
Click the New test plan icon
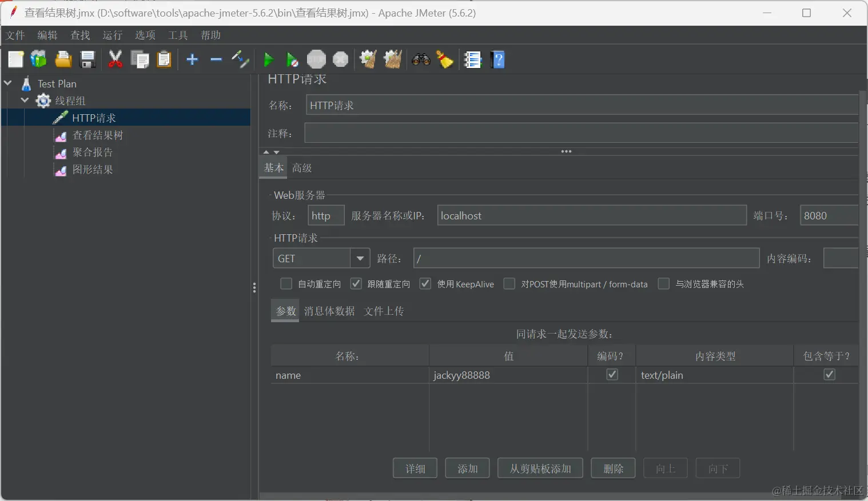pyautogui.click(x=15, y=59)
